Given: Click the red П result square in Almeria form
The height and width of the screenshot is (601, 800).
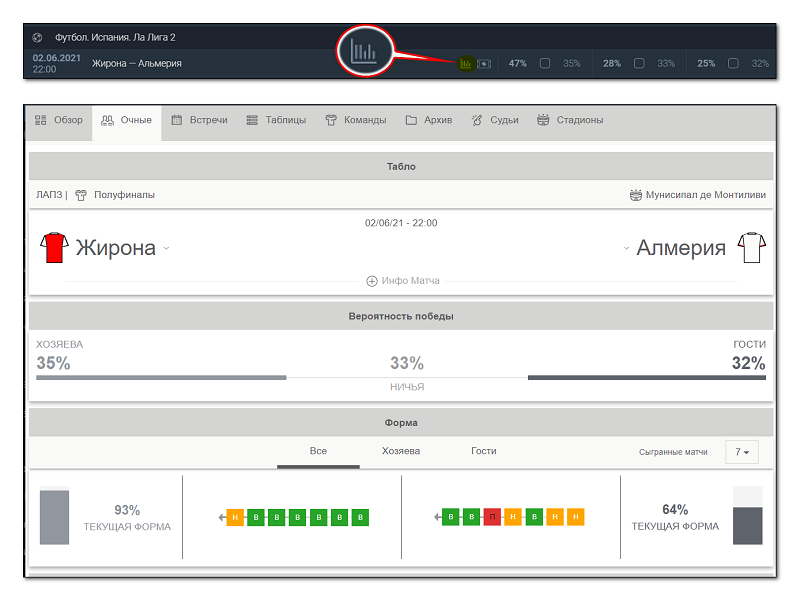Looking at the screenshot, I should 491,517.
